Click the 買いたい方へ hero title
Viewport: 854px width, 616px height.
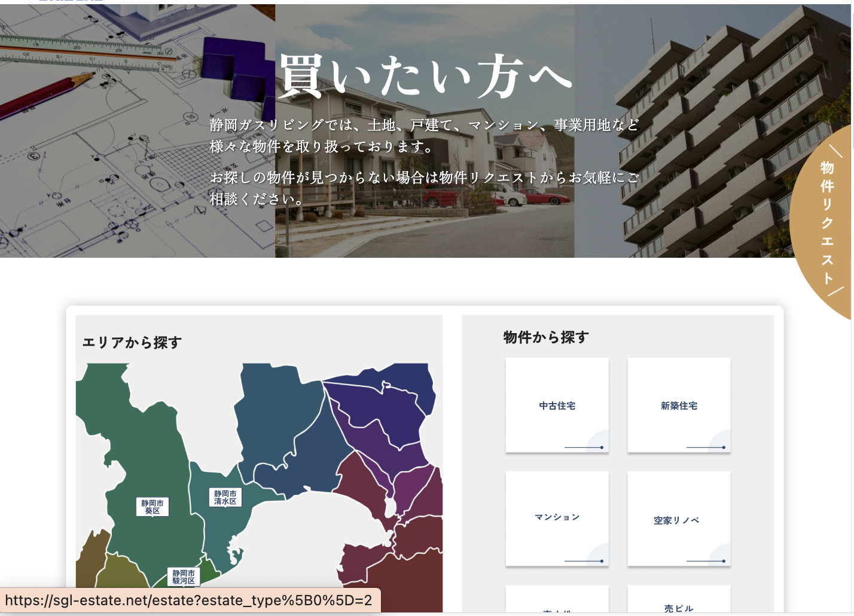pos(425,76)
